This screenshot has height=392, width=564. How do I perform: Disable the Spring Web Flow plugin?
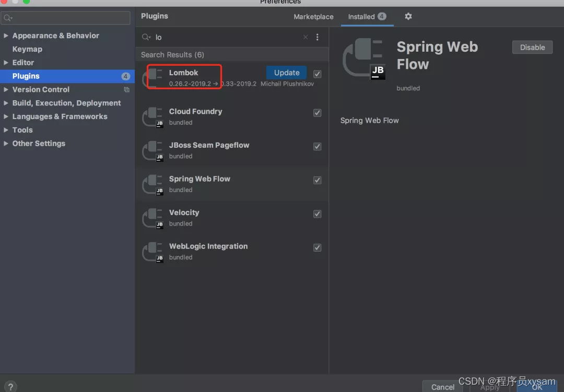click(532, 47)
